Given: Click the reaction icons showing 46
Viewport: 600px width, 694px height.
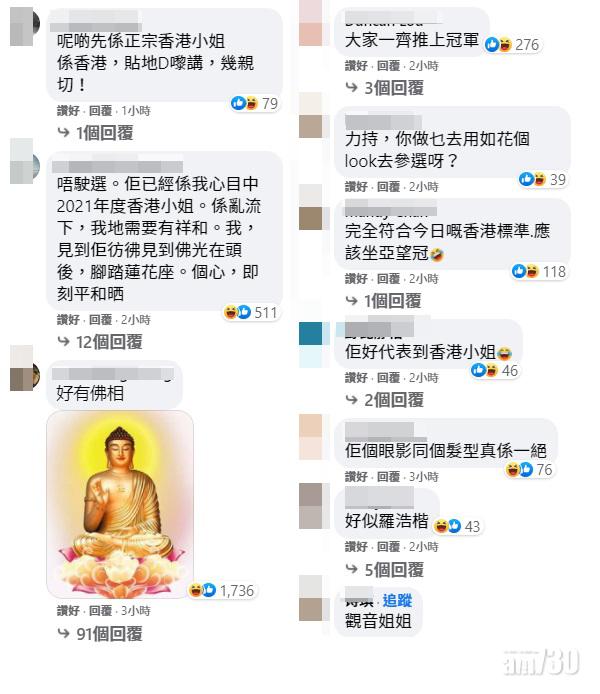Looking at the screenshot, I should tap(494, 370).
